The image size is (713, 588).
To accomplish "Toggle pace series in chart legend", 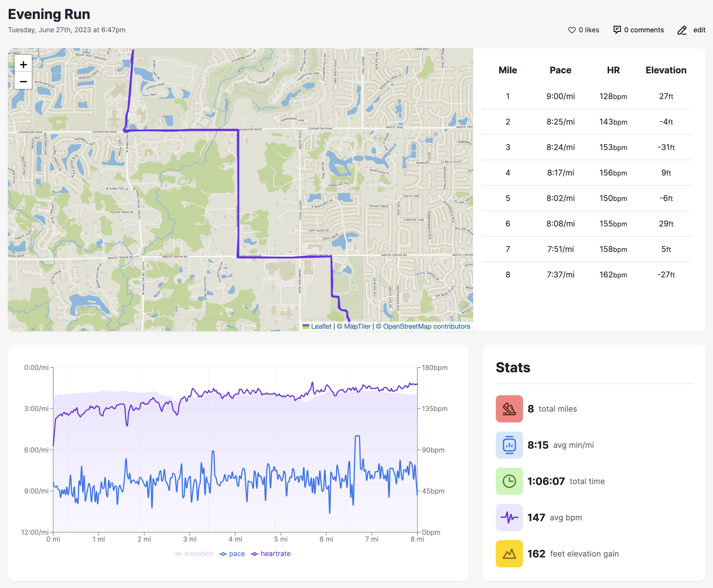I will click(x=232, y=554).
